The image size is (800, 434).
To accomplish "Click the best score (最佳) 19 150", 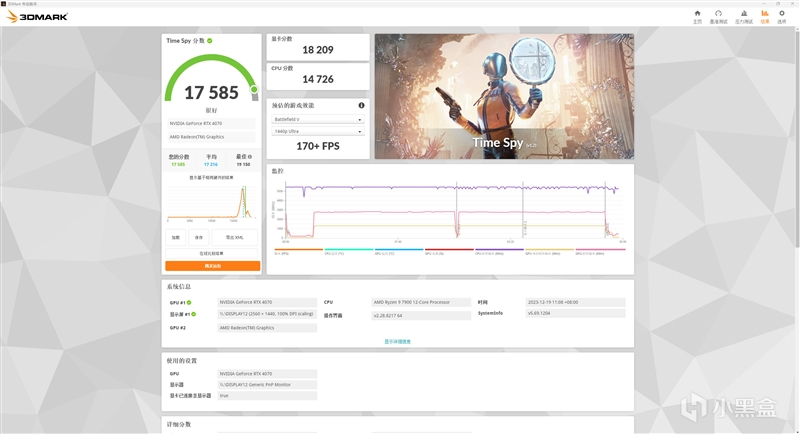I will (x=243, y=164).
